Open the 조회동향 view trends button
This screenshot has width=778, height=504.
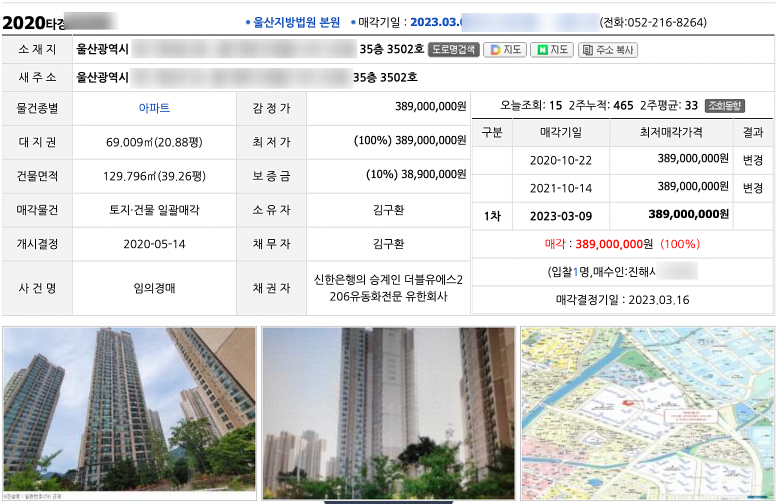pos(725,106)
